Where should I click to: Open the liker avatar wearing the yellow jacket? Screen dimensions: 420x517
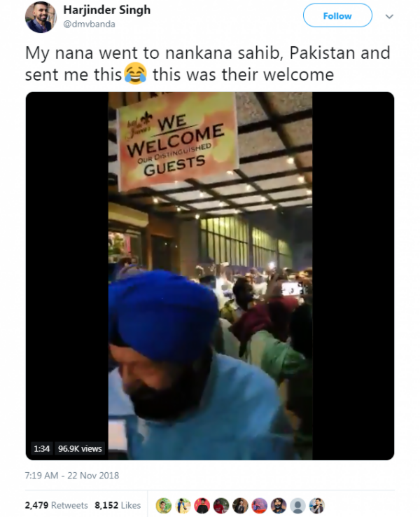click(183, 506)
